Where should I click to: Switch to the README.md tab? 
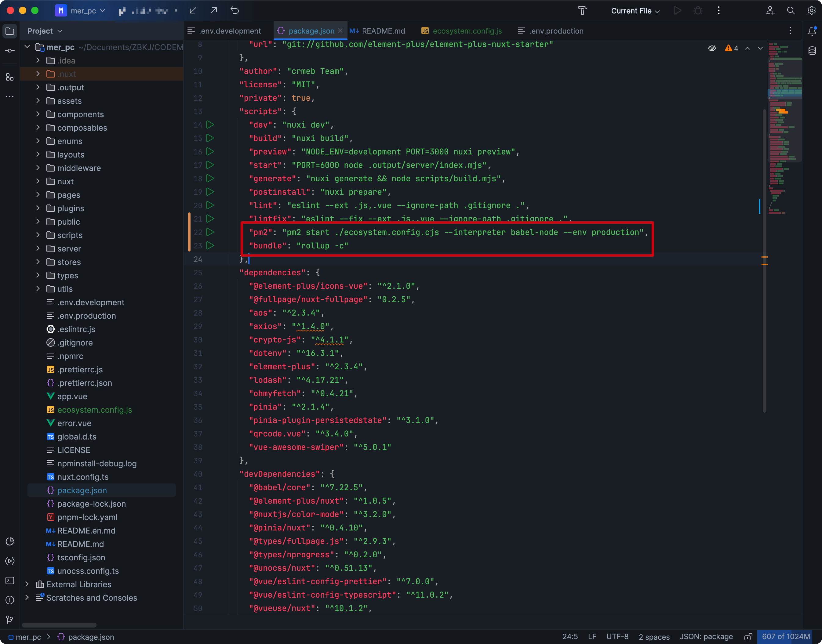point(377,31)
